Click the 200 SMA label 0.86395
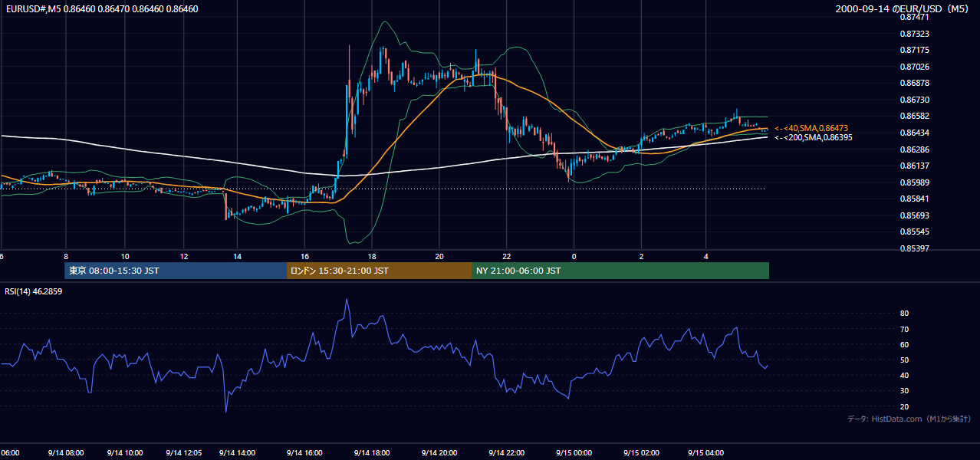 (814, 137)
